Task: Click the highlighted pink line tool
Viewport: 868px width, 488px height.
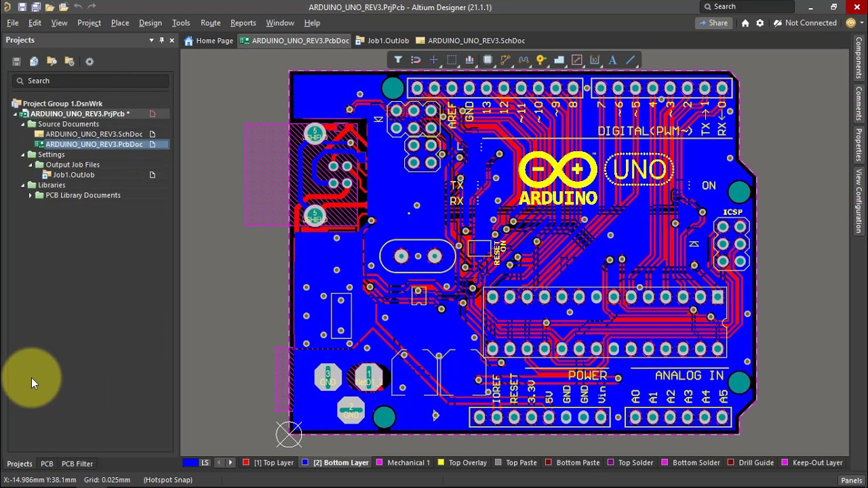Action: 577,60
